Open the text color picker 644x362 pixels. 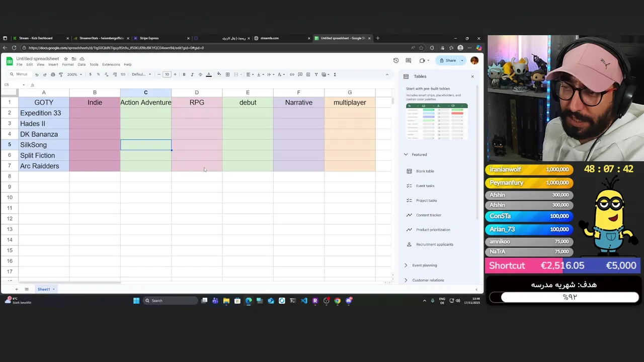pos(209,74)
